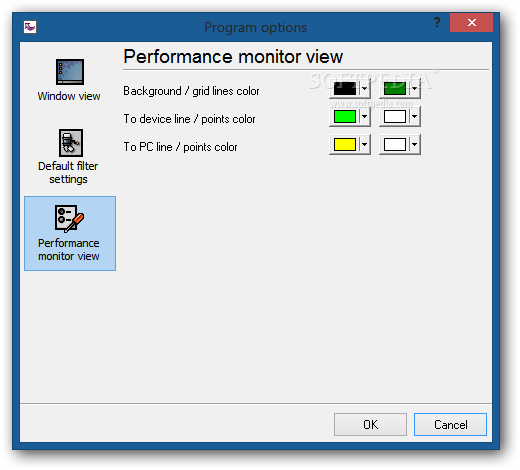Expand the grid lines color dropdown arrow

tap(414, 89)
